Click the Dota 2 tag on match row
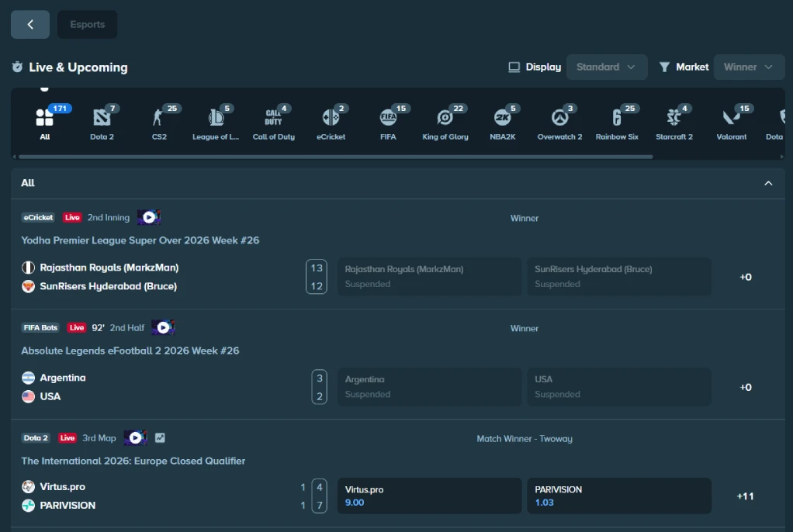The image size is (793, 532). [36, 438]
